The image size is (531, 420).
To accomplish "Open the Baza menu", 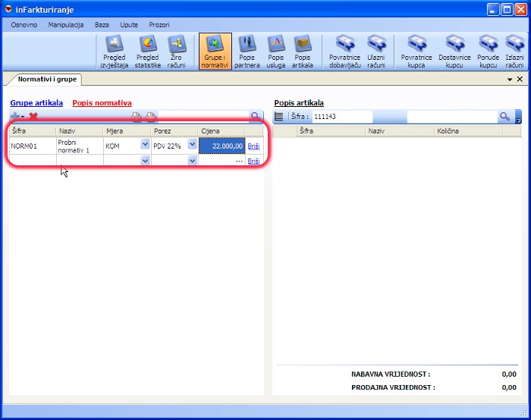I will (x=102, y=25).
